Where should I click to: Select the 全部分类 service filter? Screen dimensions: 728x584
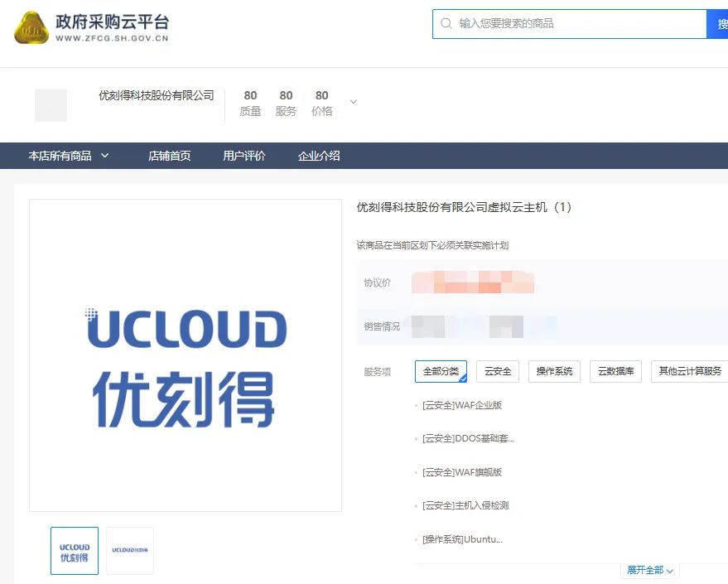pos(441,371)
